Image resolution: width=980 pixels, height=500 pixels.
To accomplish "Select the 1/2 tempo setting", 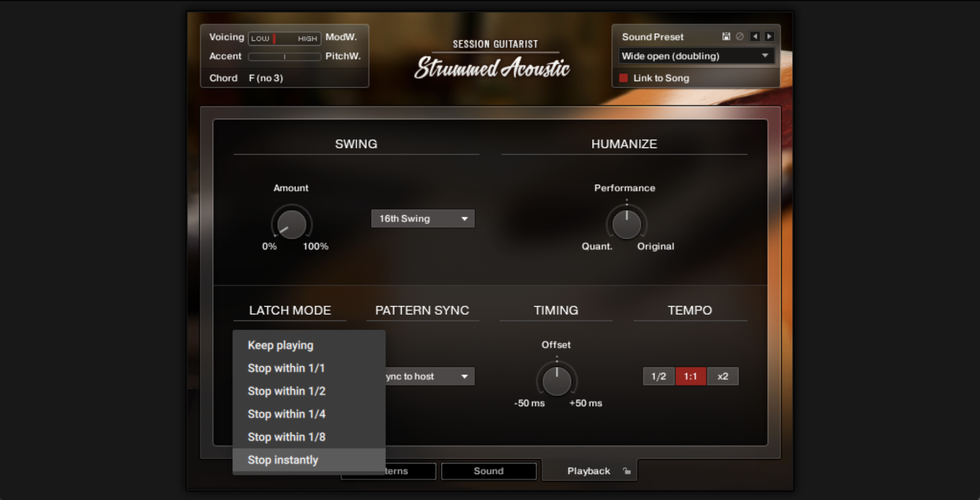I will tap(658, 376).
